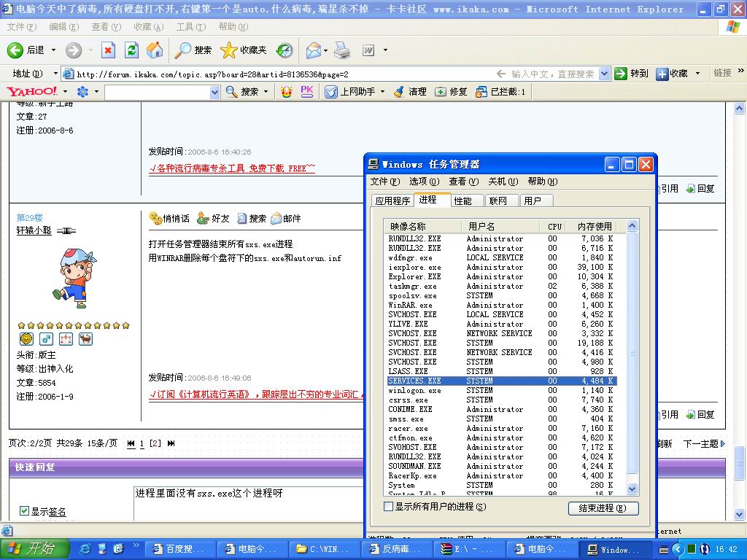The image size is (747, 560).
Task: Click the 悄悄话 whisper message icon
Action: pos(155,218)
